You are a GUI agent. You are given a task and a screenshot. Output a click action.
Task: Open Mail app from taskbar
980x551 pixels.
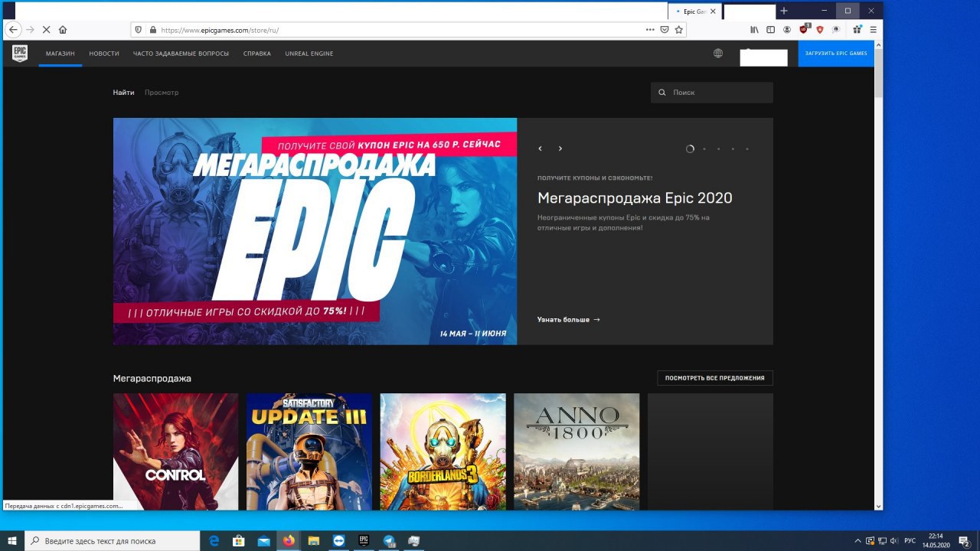point(263,540)
